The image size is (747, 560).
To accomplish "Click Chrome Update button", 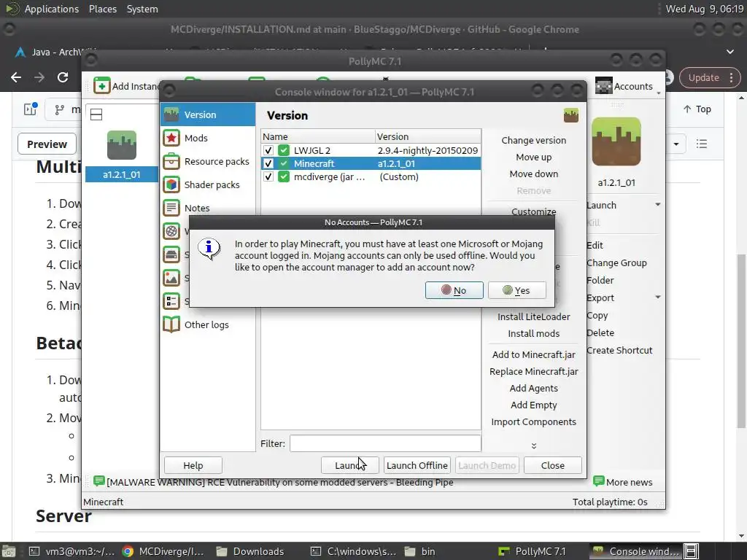I will click(x=703, y=77).
